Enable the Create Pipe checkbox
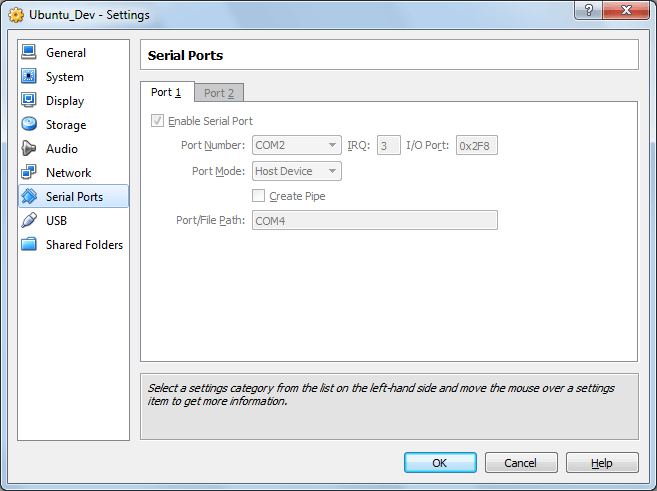Screen dimensions: 657x491 click(x=259, y=196)
